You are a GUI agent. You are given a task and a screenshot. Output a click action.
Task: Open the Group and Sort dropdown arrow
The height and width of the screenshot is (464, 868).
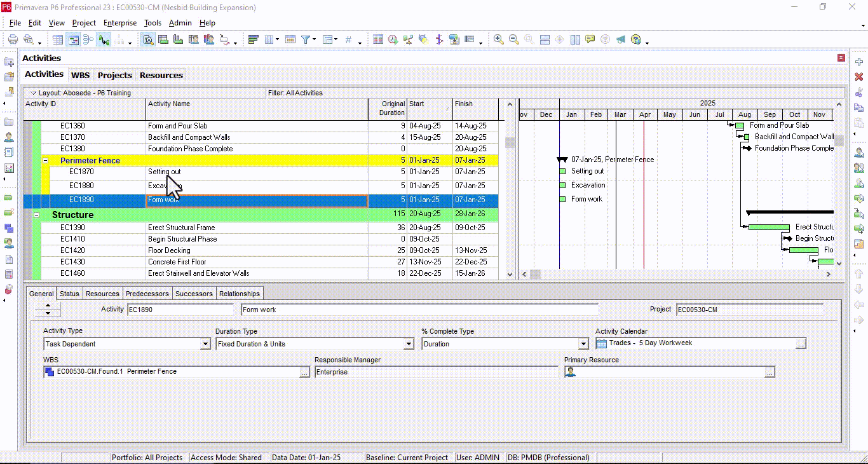[x=336, y=41]
